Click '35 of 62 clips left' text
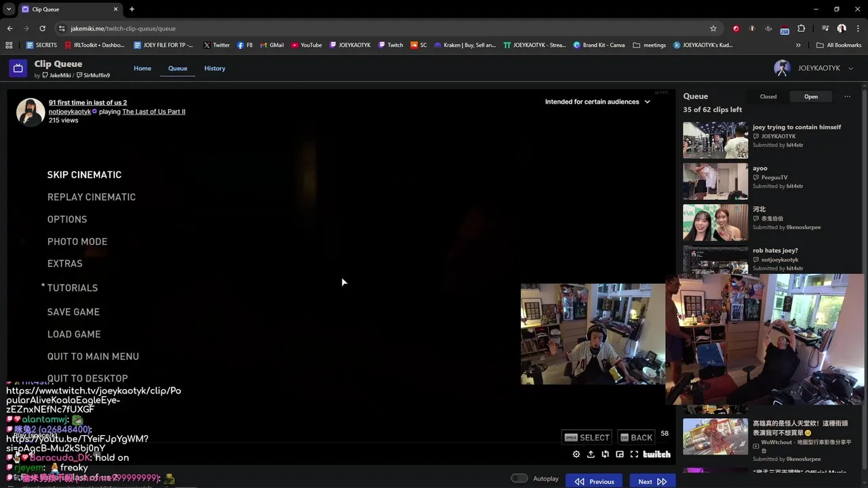This screenshot has width=868, height=488. [712, 109]
